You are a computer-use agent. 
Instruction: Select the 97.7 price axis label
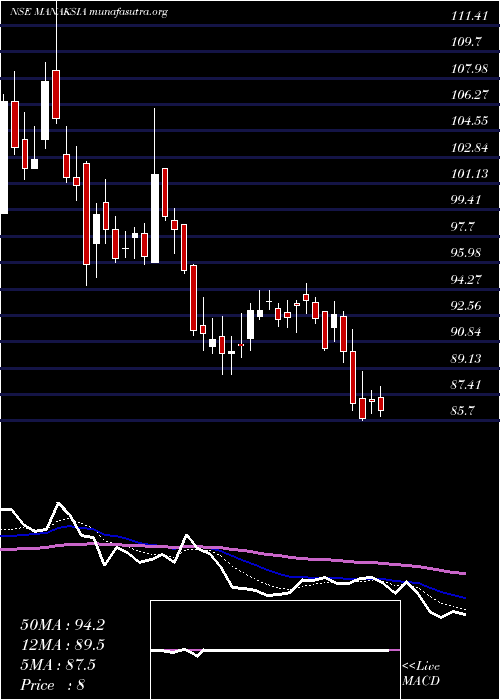[463, 227]
